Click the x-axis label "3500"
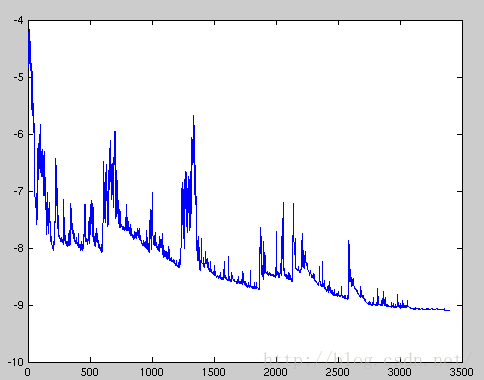The image size is (484, 380). [x=461, y=372]
